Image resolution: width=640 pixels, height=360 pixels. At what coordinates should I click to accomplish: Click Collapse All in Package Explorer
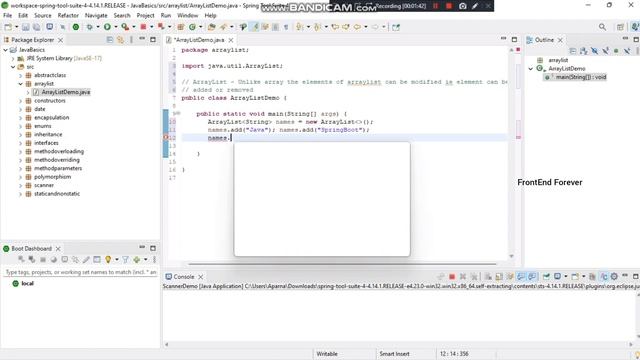(x=110, y=40)
